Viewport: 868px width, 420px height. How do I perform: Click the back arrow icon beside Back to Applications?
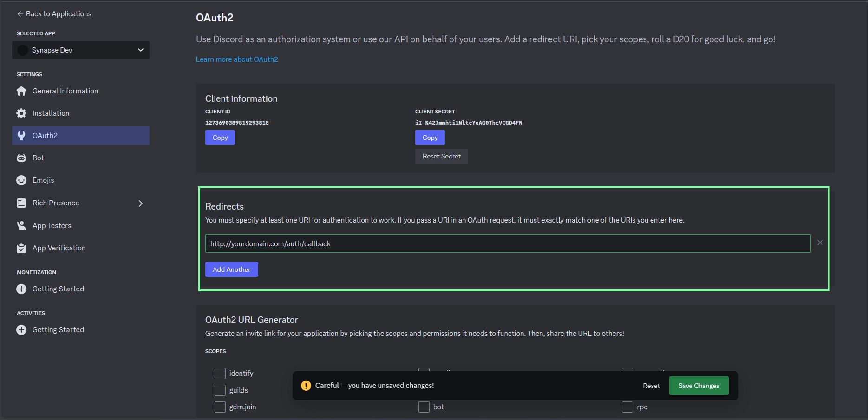[x=20, y=14]
